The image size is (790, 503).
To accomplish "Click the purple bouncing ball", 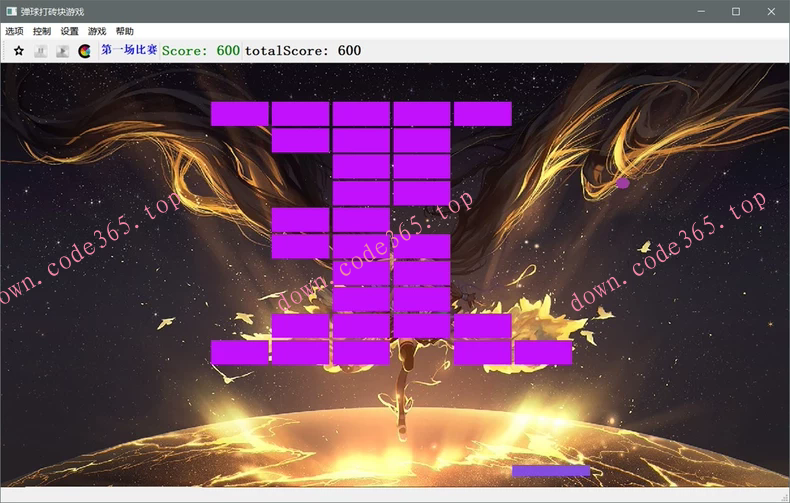I will pos(623,183).
